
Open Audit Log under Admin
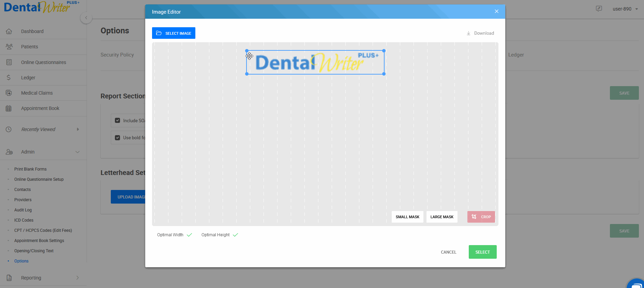[x=23, y=210]
